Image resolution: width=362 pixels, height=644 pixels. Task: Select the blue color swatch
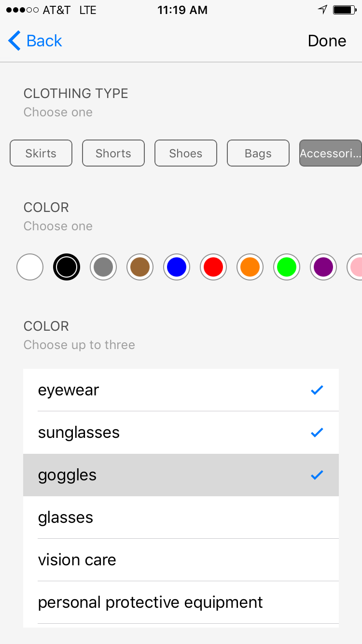[x=177, y=267]
